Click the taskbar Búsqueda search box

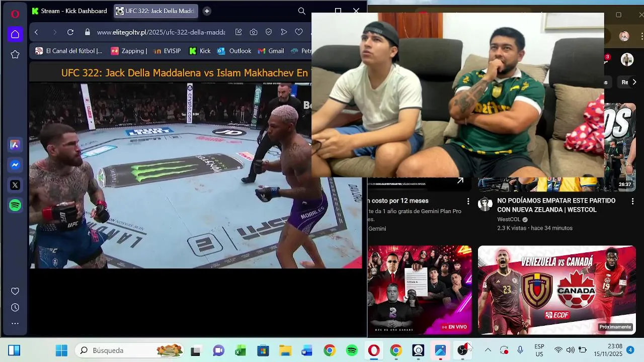click(130, 350)
